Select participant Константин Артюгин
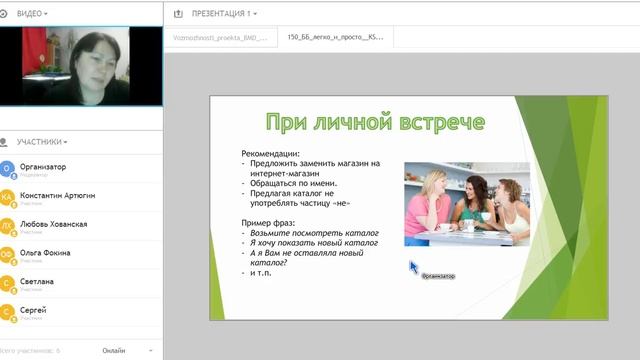640x360 pixels. (x=81, y=198)
